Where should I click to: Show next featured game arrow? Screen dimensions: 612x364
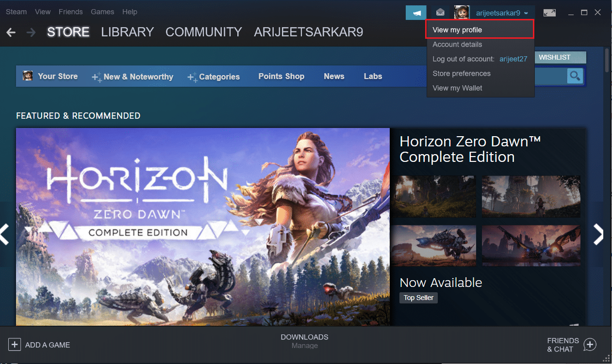click(599, 235)
